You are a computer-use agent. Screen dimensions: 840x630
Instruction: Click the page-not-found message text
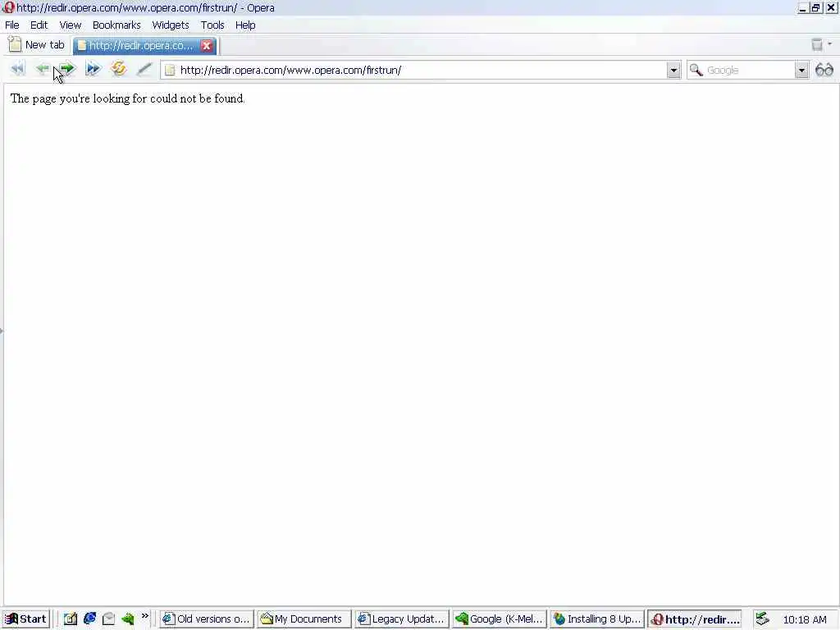click(x=127, y=98)
